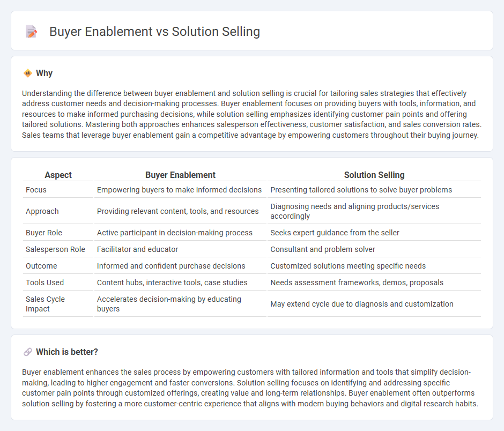Select the 'Focus' row label
Image resolution: width=504 pixels, height=431 pixels.
[x=36, y=190]
